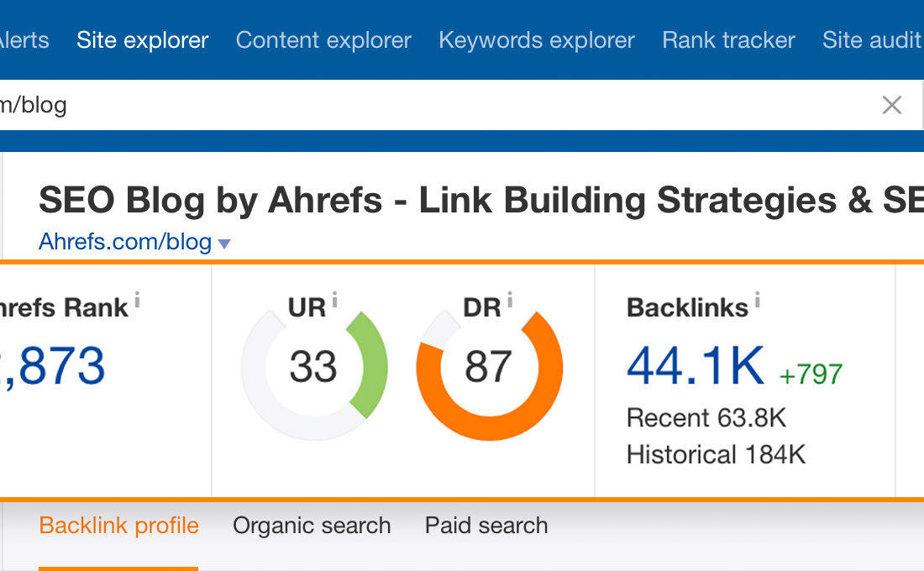
Task: Select the Paid search tab
Action: [x=486, y=526]
